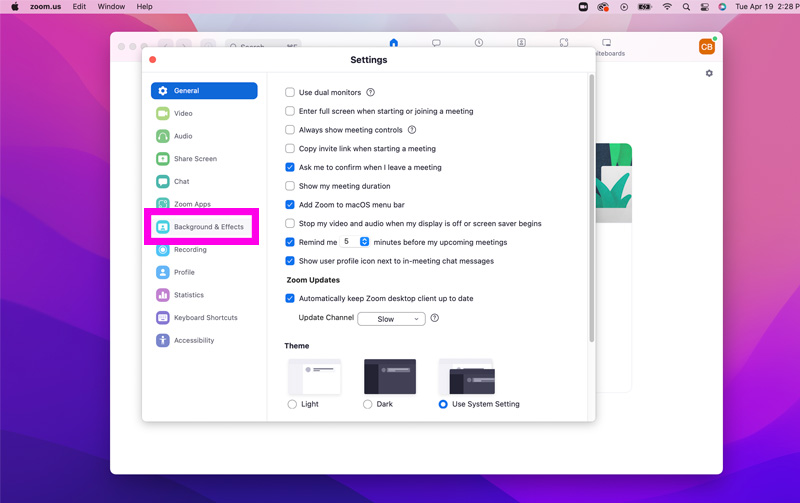Click the Profile settings icon
Image resolution: width=800 pixels, height=503 pixels.
[163, 272]
